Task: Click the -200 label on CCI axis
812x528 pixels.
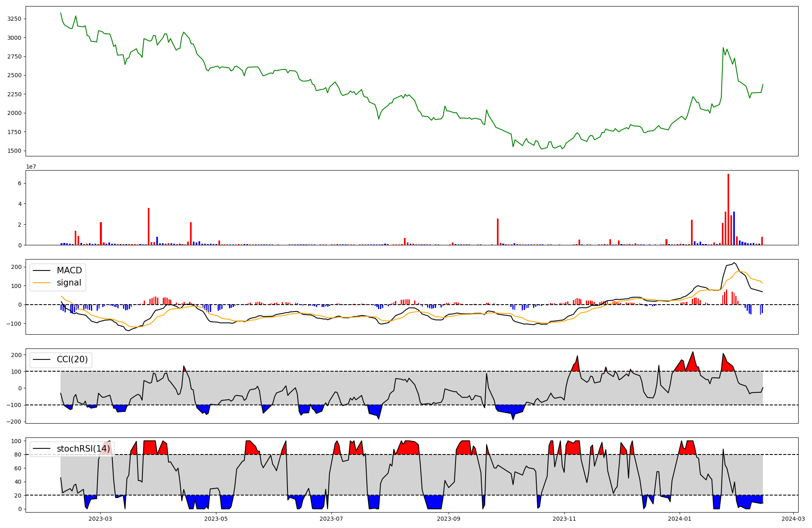Action: click(x=13, y=422)
